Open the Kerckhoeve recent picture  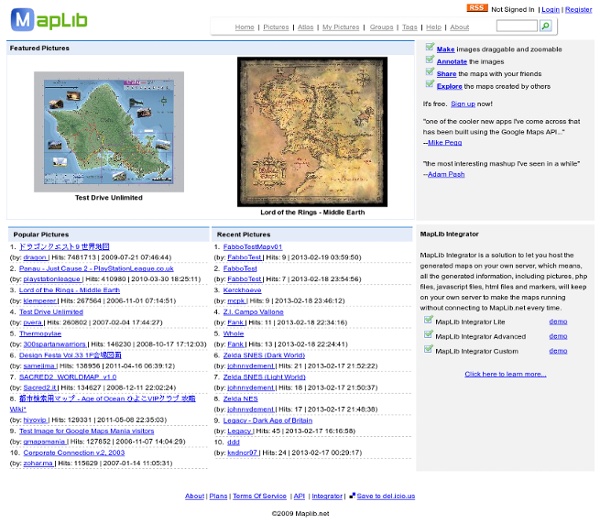(242, 290)
